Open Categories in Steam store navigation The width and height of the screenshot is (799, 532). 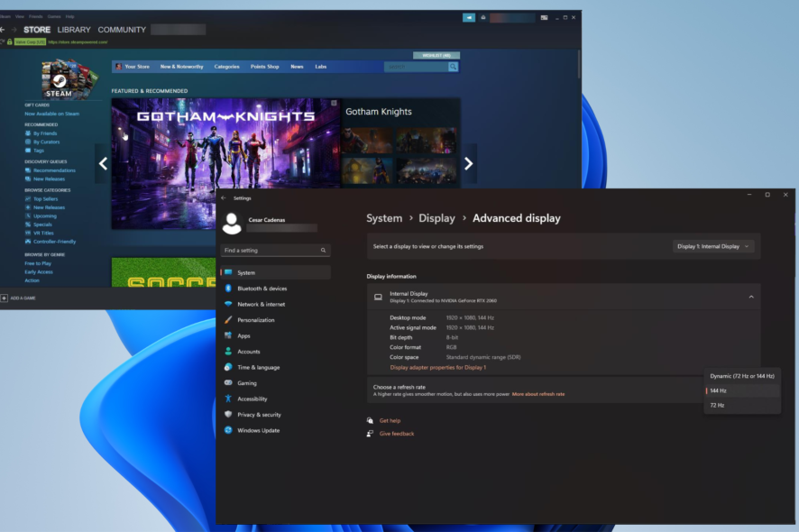pyautogui.click(x=226, y=67)
